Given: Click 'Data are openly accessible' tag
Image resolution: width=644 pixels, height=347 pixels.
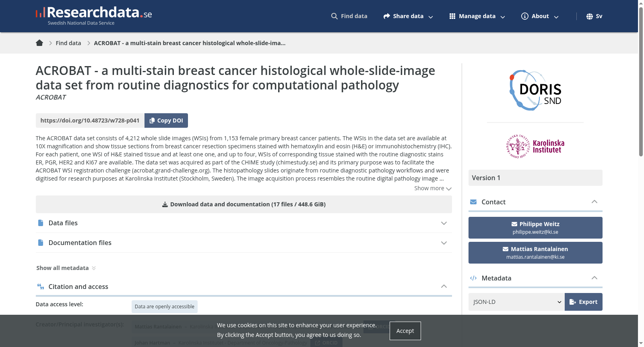Looking at the screenshot, I should click(165, 307).
